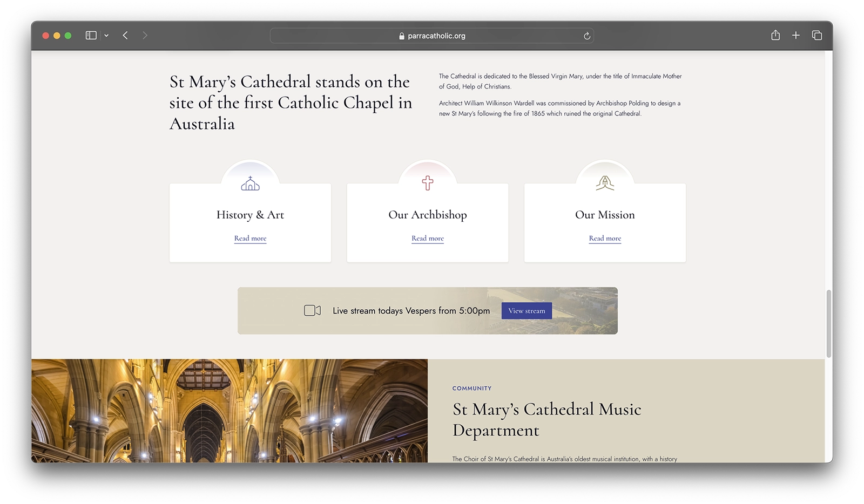Open the Share menu icon
Screen dimensions: 864x504
(x=775, y=36)
